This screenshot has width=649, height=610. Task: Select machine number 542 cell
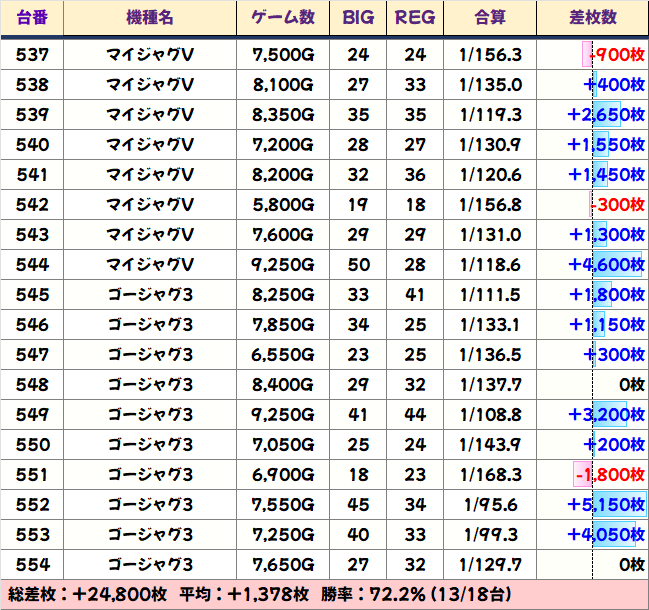pos(32,205)
